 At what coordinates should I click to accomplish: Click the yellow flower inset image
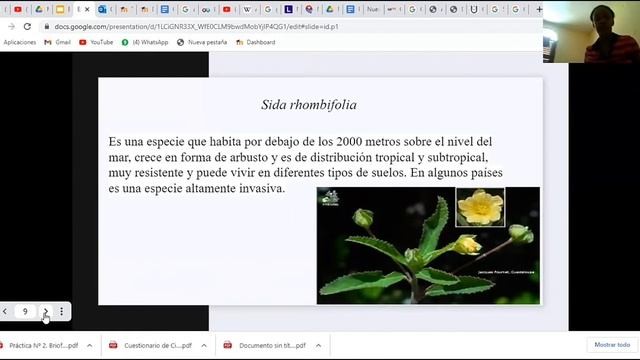(480, 207)
